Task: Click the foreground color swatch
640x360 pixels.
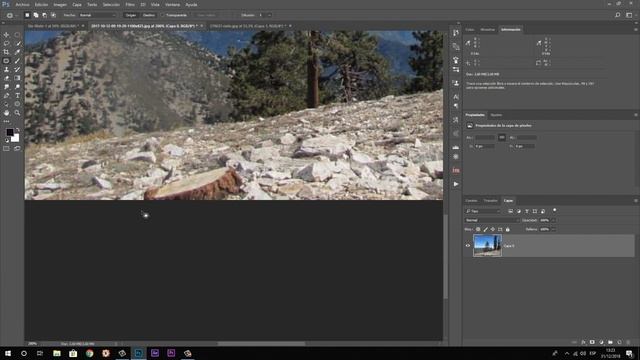Action: pos(9,132)
